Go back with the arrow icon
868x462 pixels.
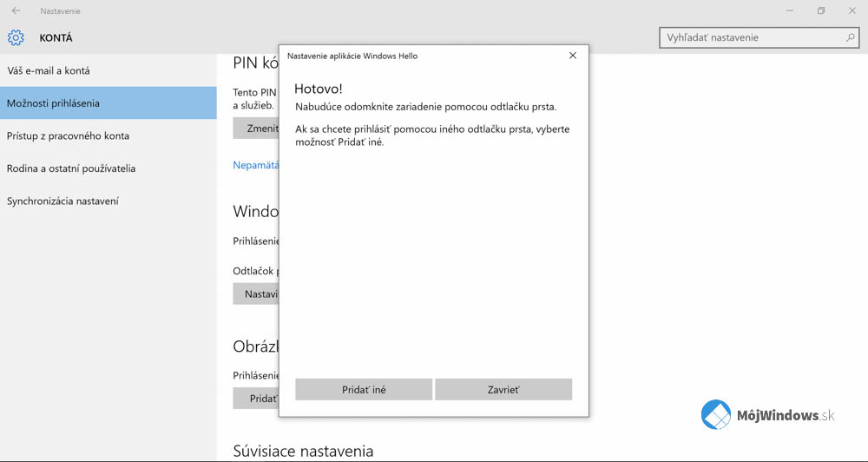(16, 10)
